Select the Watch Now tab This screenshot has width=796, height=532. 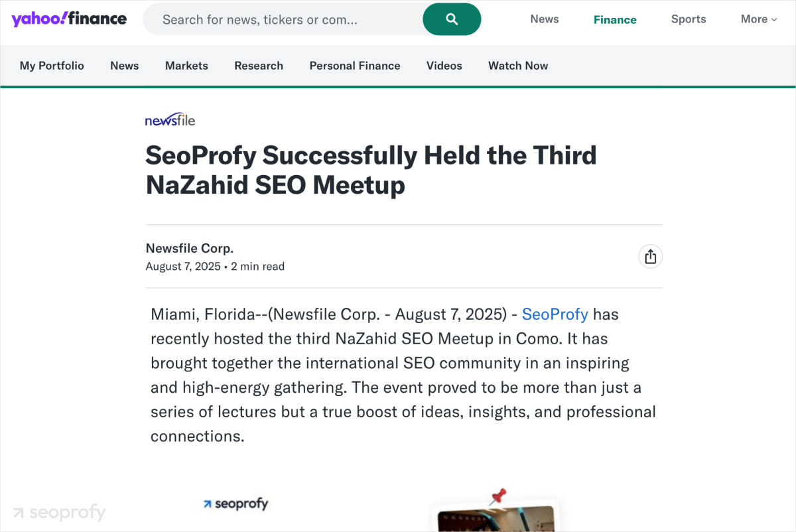pyautogui.click(x=518, y=66)
